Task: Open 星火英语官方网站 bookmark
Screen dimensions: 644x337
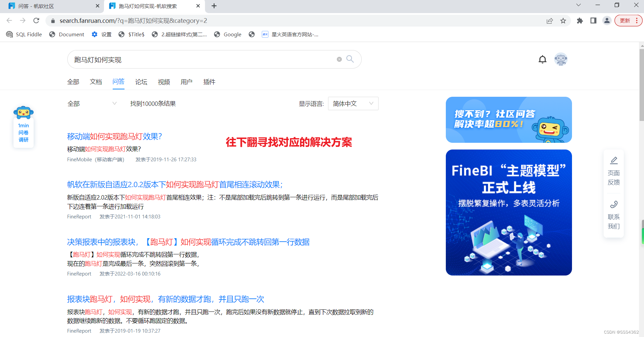Action: [290, 34]
